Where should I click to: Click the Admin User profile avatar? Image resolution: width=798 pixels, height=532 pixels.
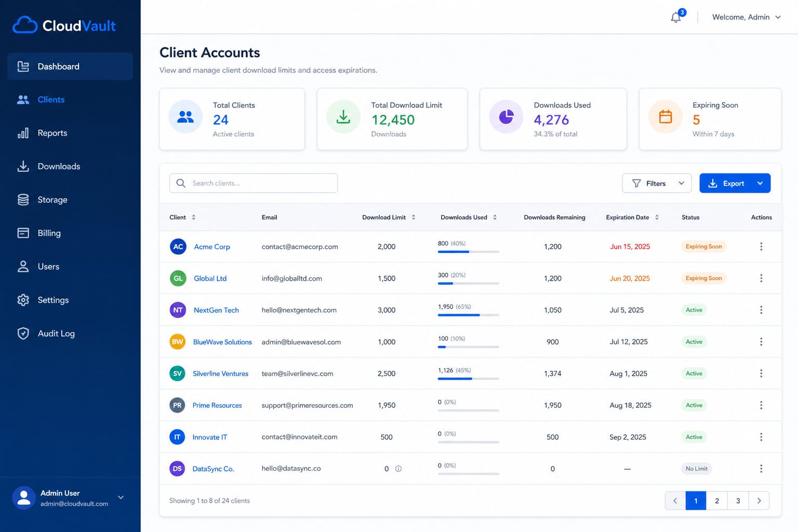click(x=24, y=498)
